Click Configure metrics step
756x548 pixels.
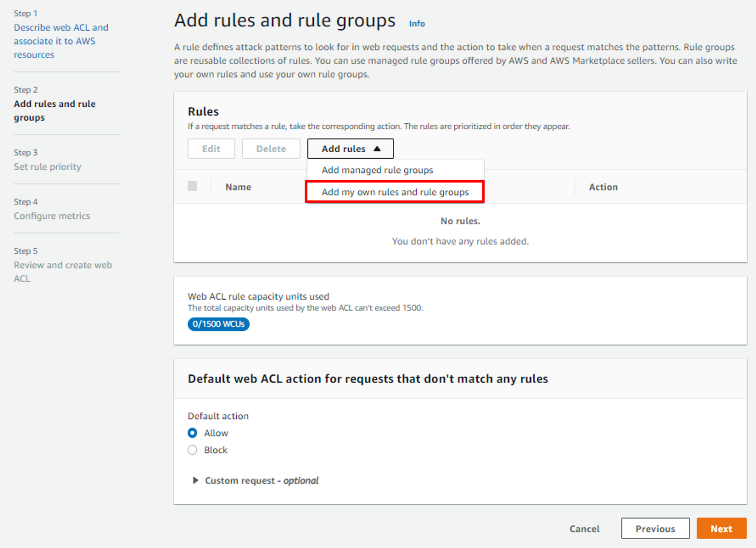point(52,216)
